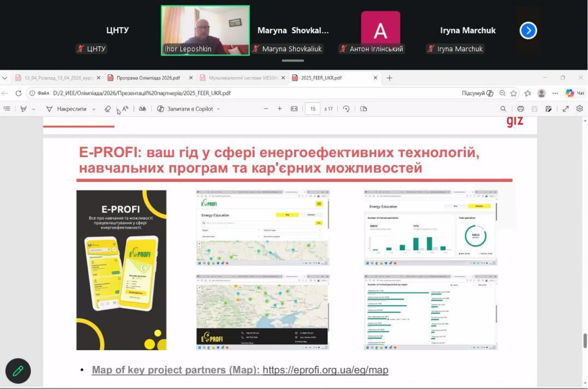Image resolution: width=588 pixels, height=389 pixels.
Task: Toggle page view layout icon
Action: [364, 109]
